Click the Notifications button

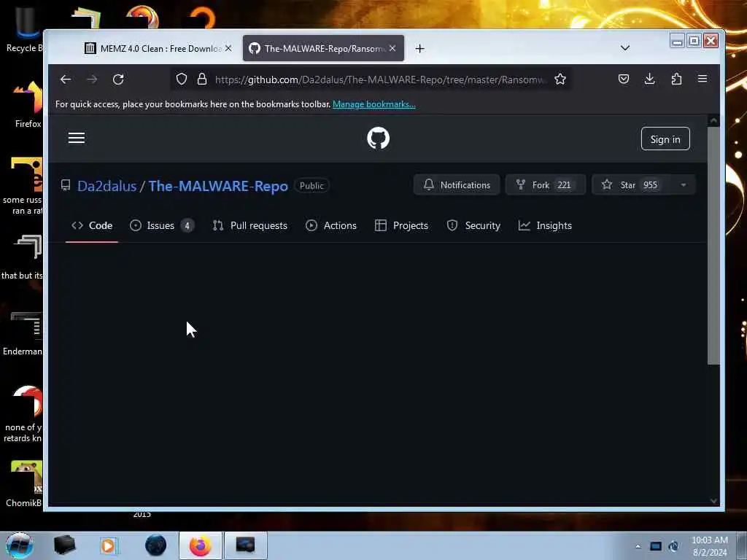457,184
